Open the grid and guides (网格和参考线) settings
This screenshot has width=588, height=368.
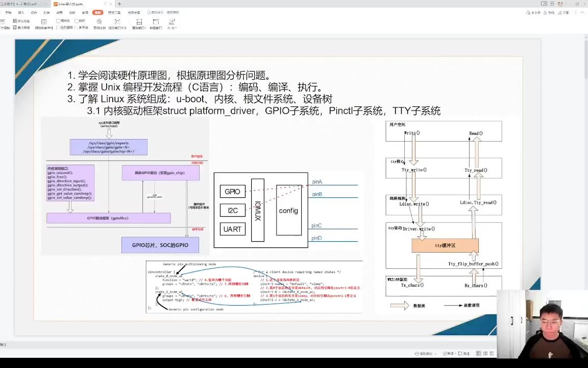pyautogui.click(x=44, y=22)
